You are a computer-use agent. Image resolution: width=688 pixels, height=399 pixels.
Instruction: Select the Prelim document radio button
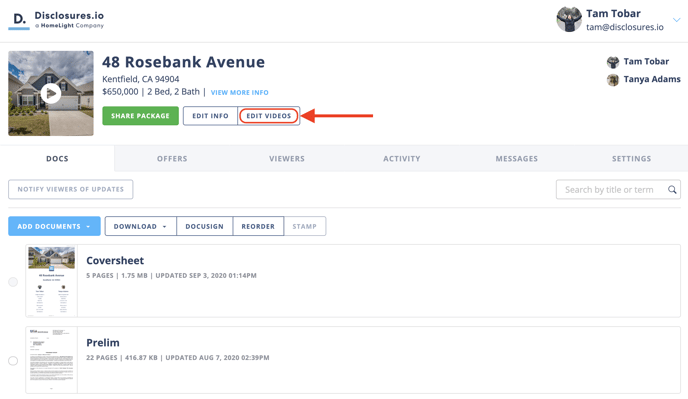click(13, 361)
